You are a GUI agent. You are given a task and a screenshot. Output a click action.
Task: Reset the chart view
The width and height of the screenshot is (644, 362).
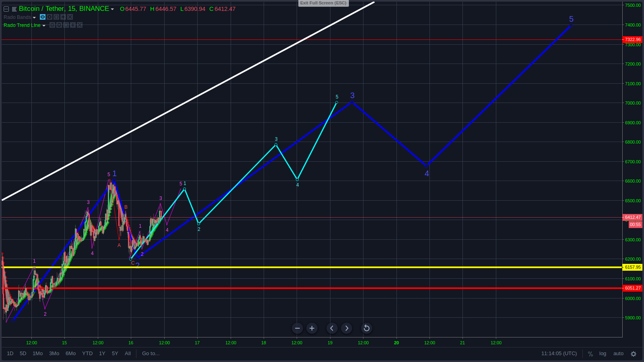click(367, 328)
